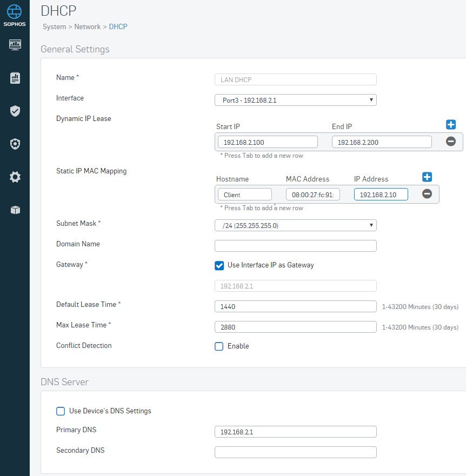This screenshot has height=476, width=466.
Task: Click the Domain Name label
Action: pos(78,244)
